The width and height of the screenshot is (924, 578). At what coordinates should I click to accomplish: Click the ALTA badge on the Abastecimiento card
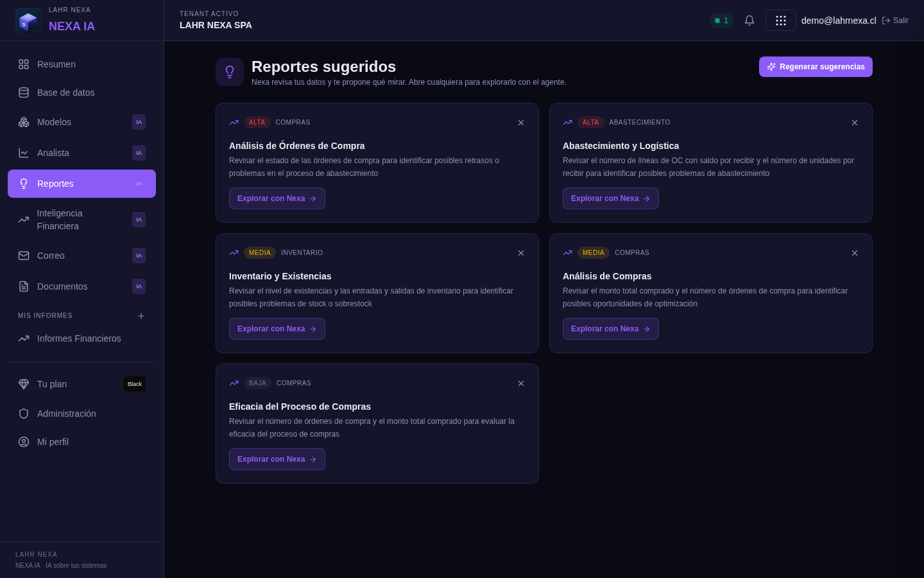[x=591, y=123]
